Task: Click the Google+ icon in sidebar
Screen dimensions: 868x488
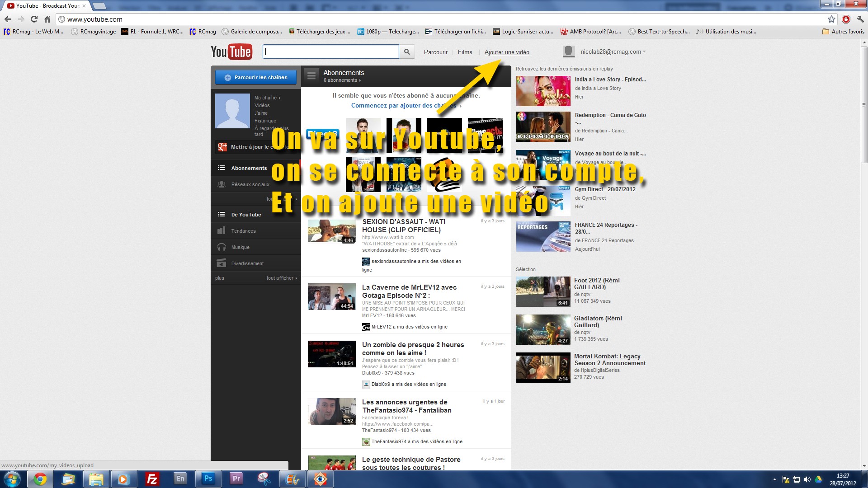Action: point(222,147)
